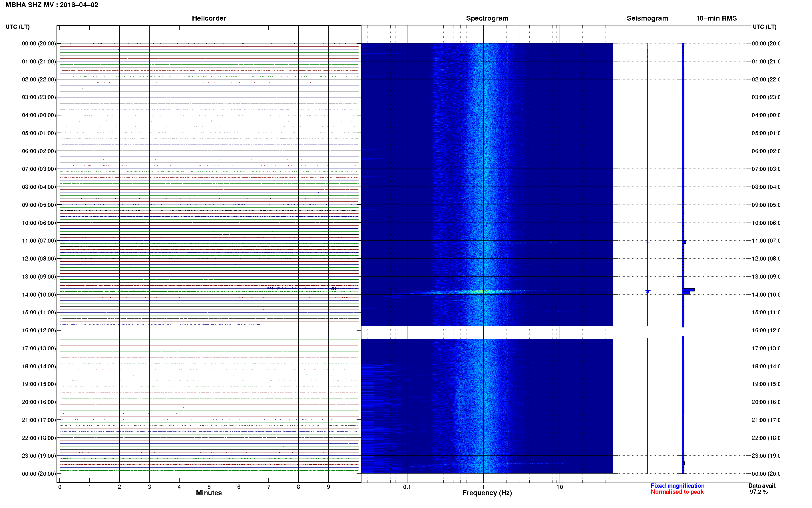Click the left 20:00 (16:00) time label
The height and width of the screenshot is (508, 812).
pyautogui.click(x=39, y=402)
